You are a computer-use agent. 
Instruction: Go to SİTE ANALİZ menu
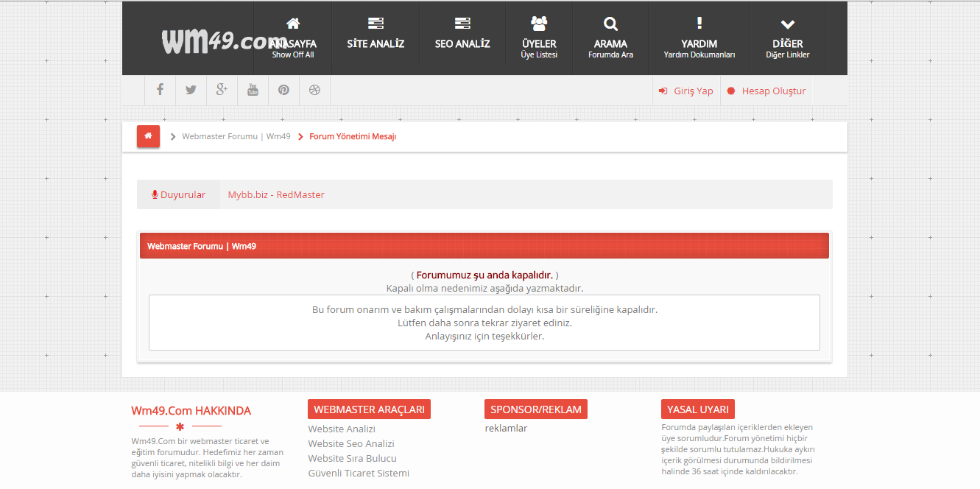coord(376,38)
